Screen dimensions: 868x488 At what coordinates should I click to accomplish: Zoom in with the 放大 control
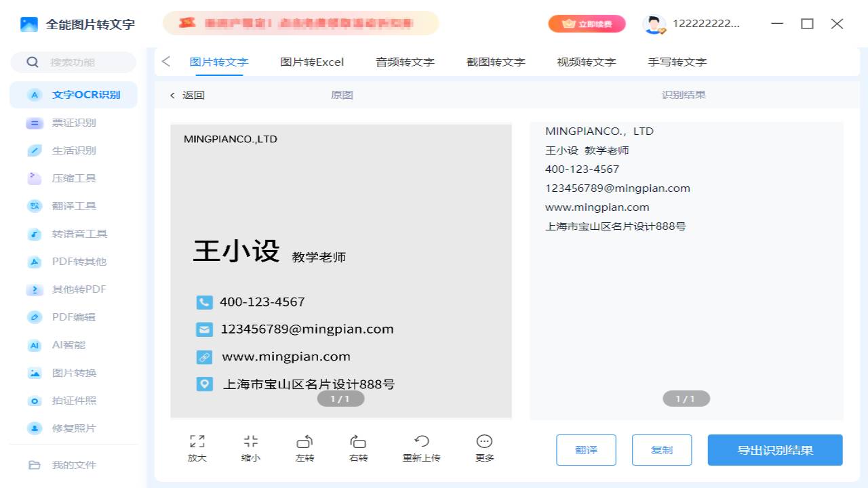click(197, 448)
